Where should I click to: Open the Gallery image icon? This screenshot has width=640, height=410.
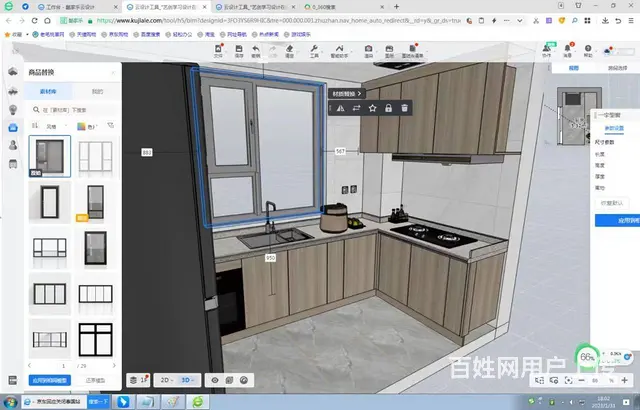[x=389, y=51]
